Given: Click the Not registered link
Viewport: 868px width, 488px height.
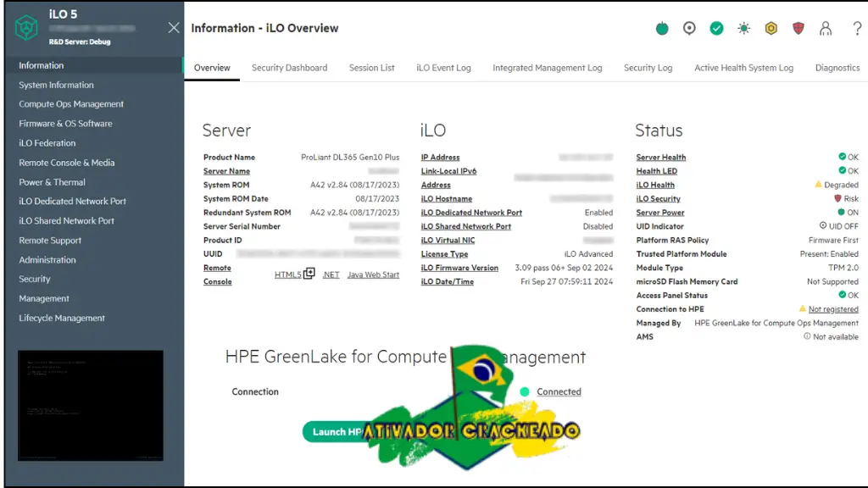Looking at the screenshot, I should [x=833, y=309].
